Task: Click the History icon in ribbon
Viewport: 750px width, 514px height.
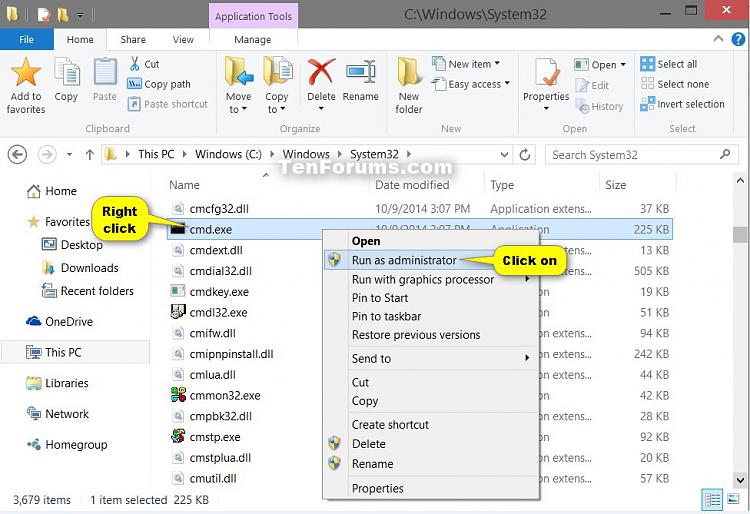Action: [x=582, y=106]
